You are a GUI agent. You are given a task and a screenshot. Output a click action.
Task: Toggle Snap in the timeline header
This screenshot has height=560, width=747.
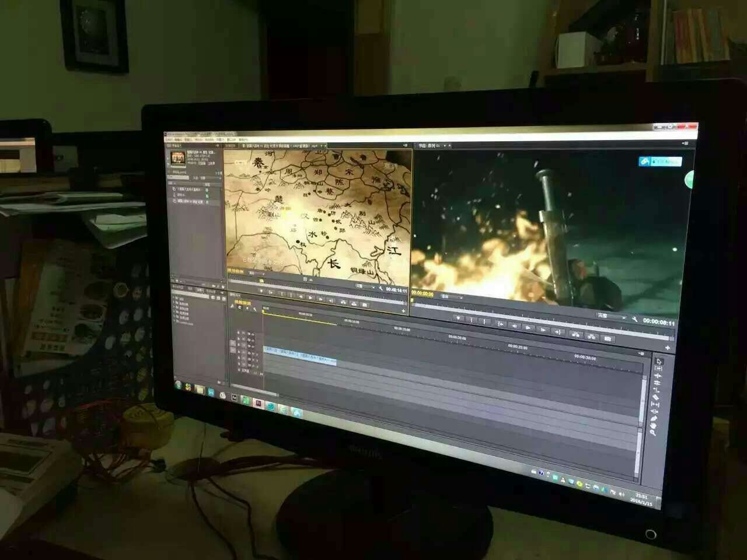point(240,307)
